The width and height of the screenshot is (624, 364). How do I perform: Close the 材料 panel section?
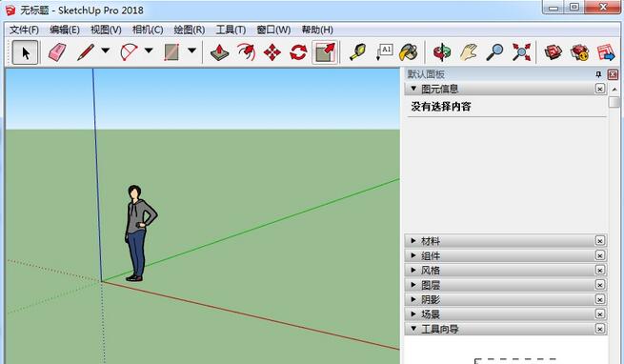pos(600,240)
